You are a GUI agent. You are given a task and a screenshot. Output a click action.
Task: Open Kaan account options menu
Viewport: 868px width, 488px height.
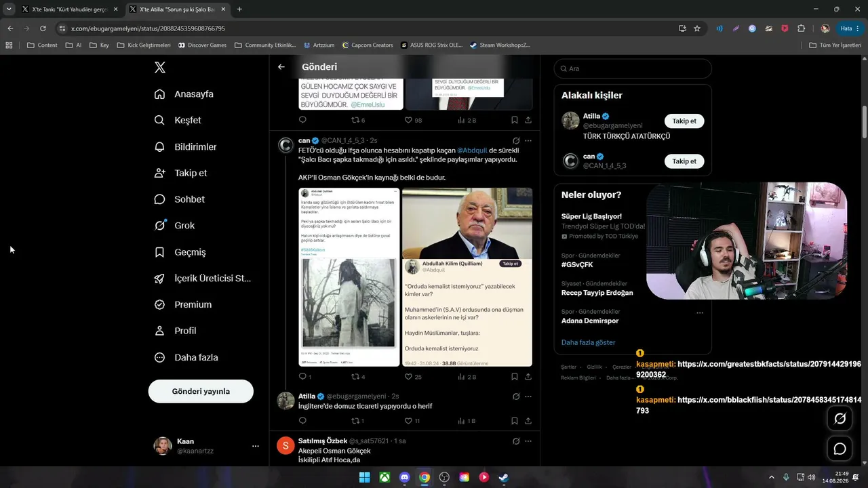pos(256,446)
